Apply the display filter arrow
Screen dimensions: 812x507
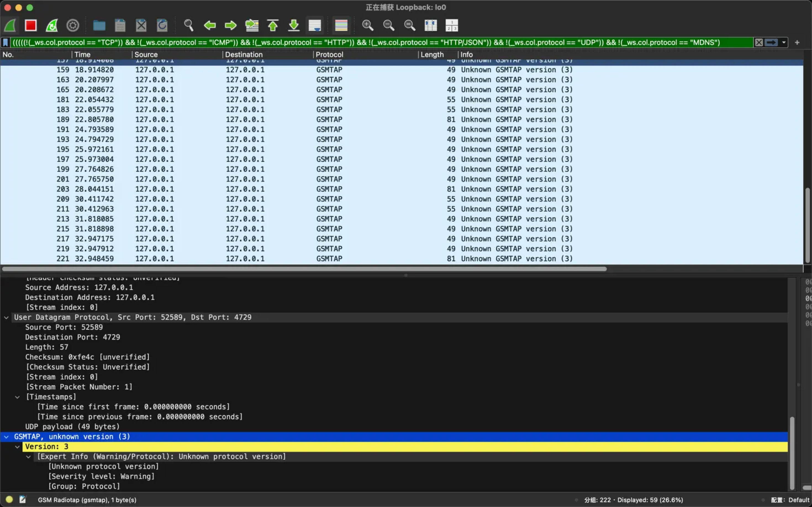tap(771, 43)
